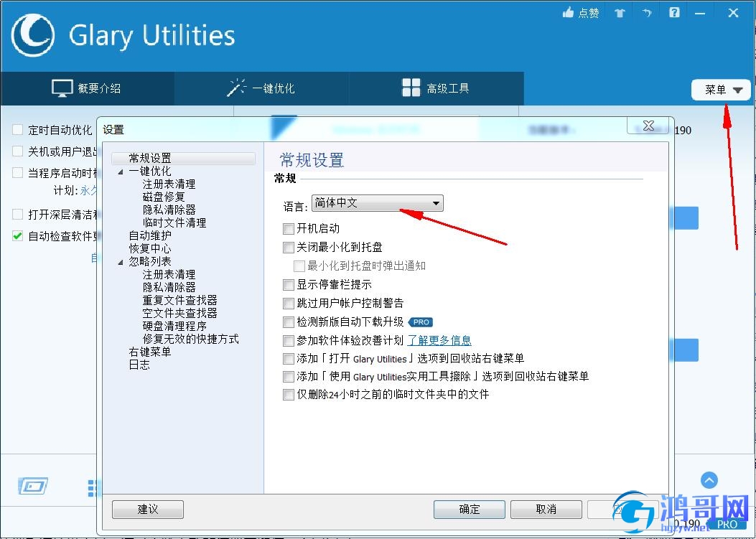
Task: Click the bottom-left screen capture icon
Action: point(33,485)
